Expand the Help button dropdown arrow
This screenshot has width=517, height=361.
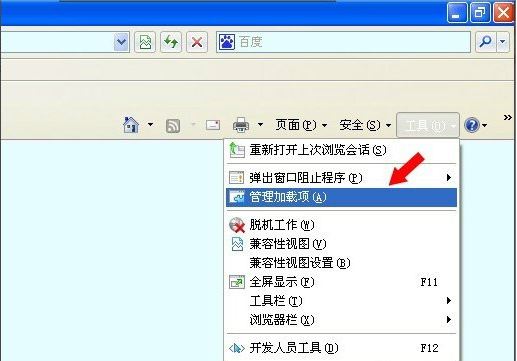[x=485, y=125]
